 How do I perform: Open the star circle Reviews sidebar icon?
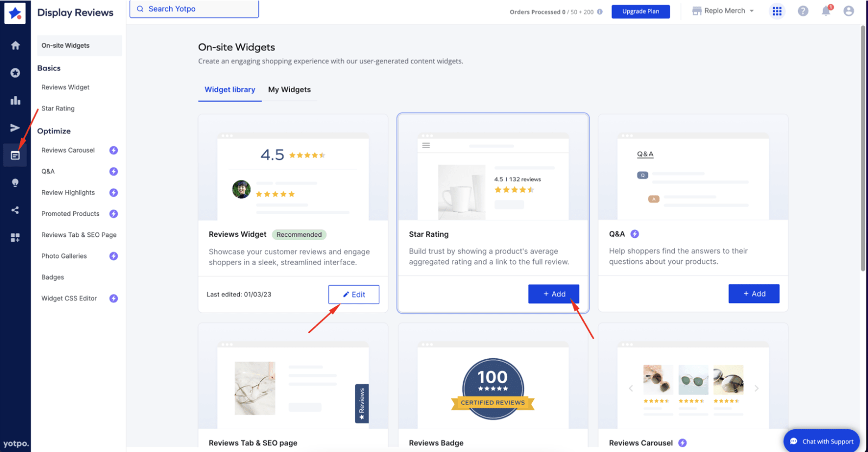[15, 73]
